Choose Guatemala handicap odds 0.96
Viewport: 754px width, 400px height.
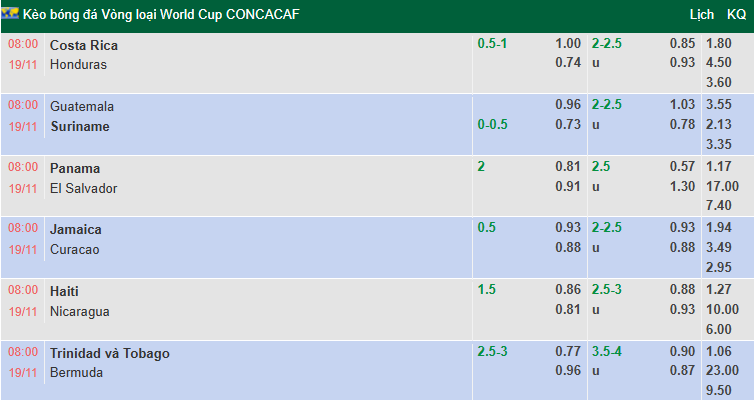coord(568,104)
